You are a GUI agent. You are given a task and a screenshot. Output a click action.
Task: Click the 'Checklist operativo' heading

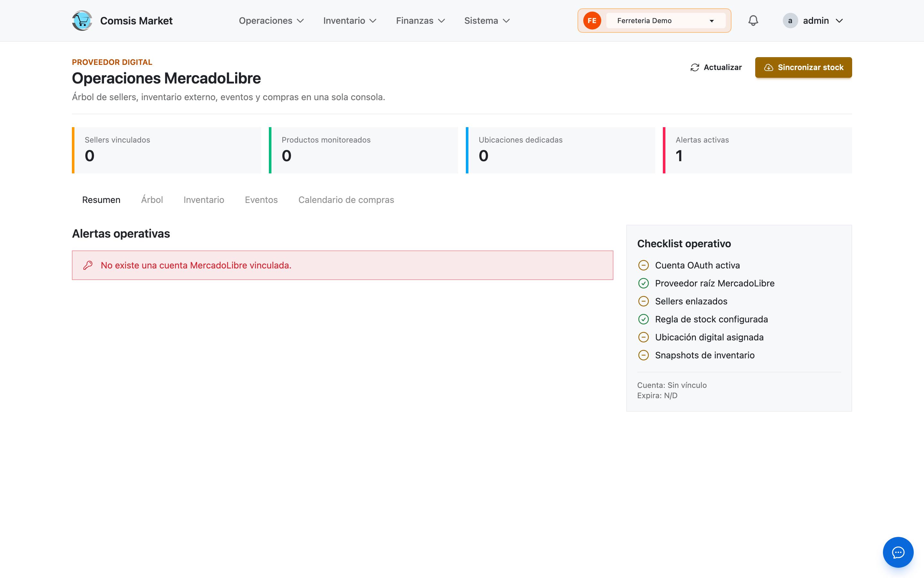684,243
